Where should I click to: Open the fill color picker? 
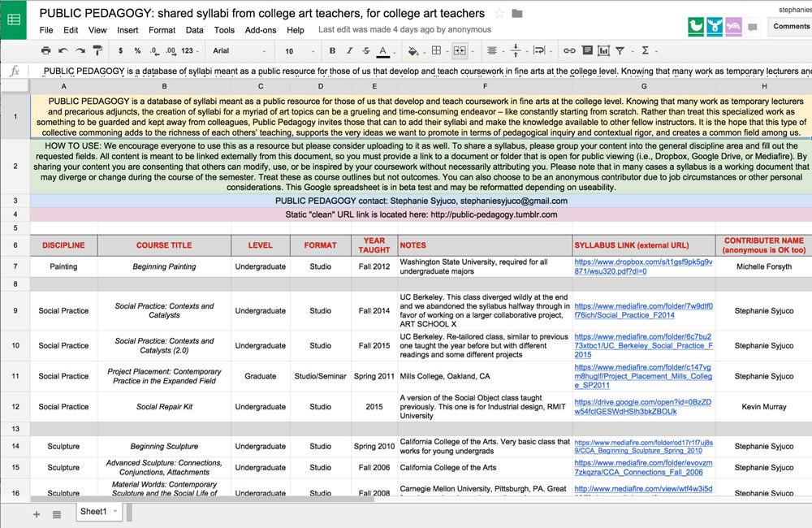coord(412,51)
